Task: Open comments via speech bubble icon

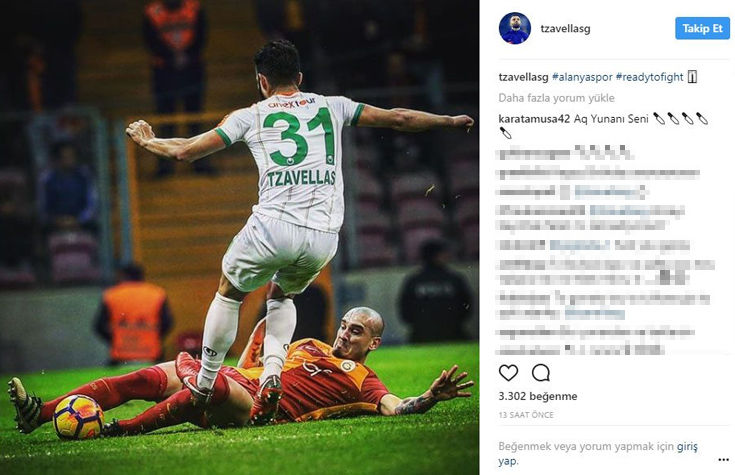Action: click(540, 373)
